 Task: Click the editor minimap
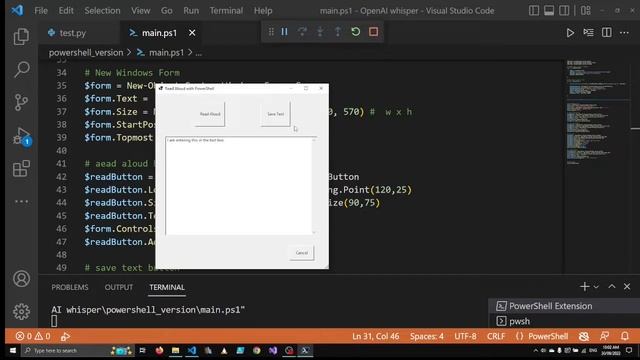(596, 112)
